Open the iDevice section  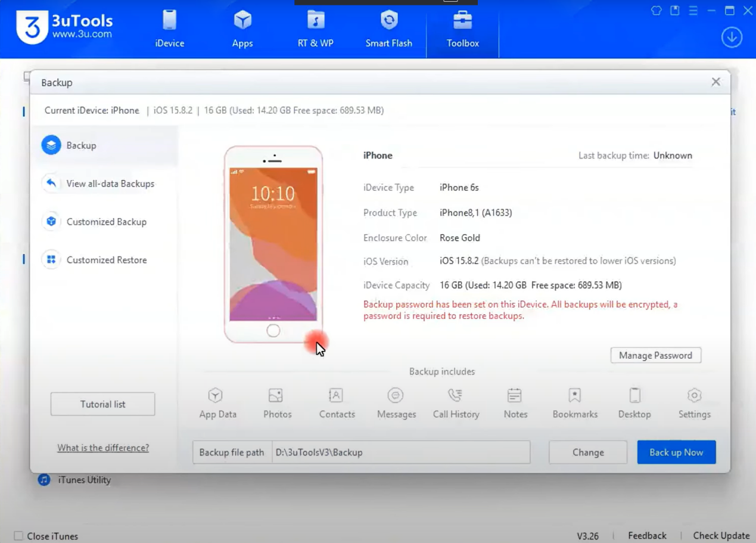[x=170, y=29]
